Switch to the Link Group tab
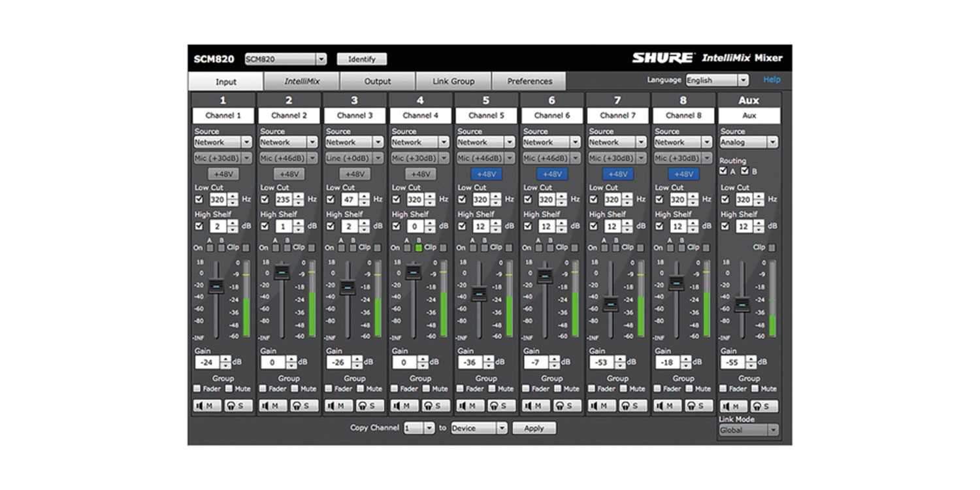The width and height of the screenshot is (980, 490). pyautogui.click(x=453, y=82)
